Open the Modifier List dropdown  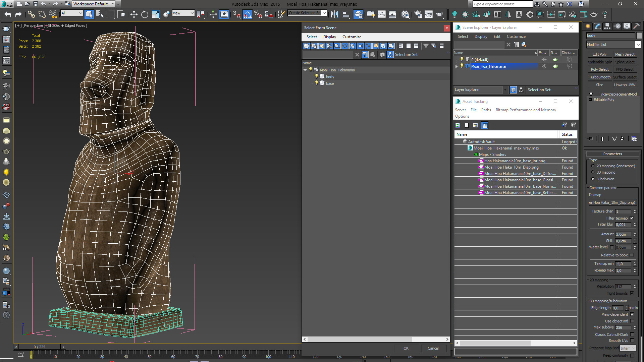(613, 45)
